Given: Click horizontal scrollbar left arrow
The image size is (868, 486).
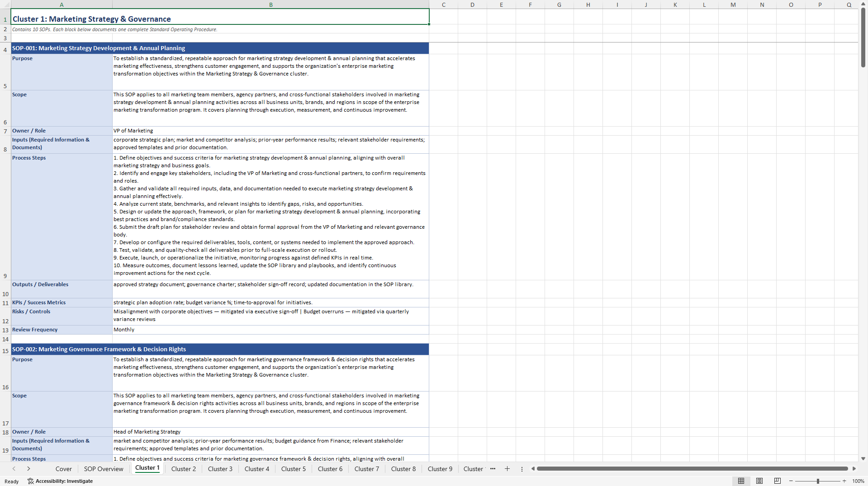Looking at the screenshot, I should coord(533,469).
